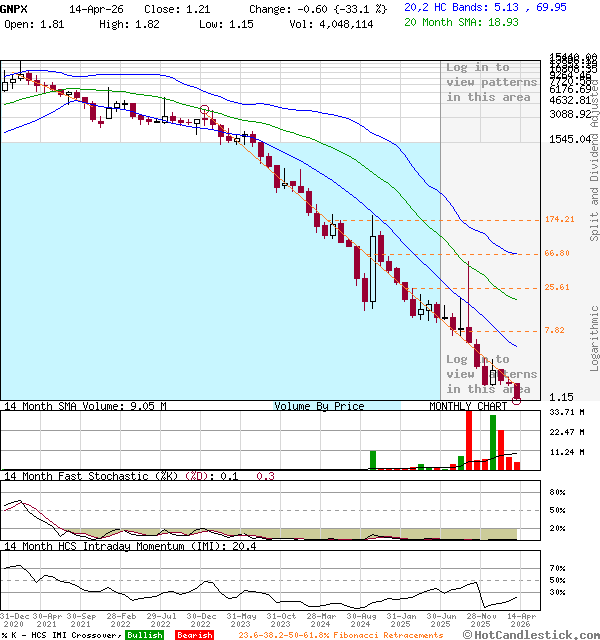Viewport: 600px width, 640px height.
Task: Click the 14 Month HCS Intraday Momentum header
Action: tap(115, 546)
